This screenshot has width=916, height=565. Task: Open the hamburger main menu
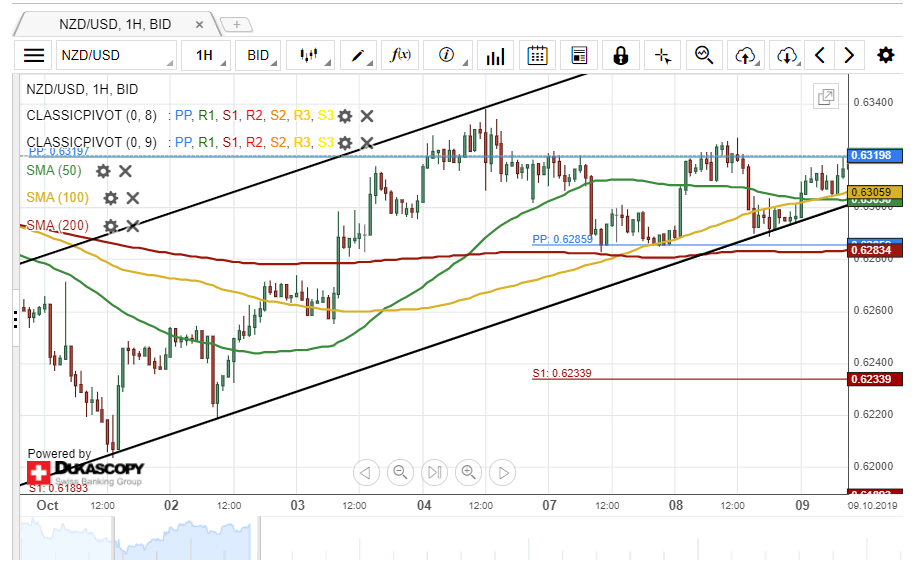point(34,55)
